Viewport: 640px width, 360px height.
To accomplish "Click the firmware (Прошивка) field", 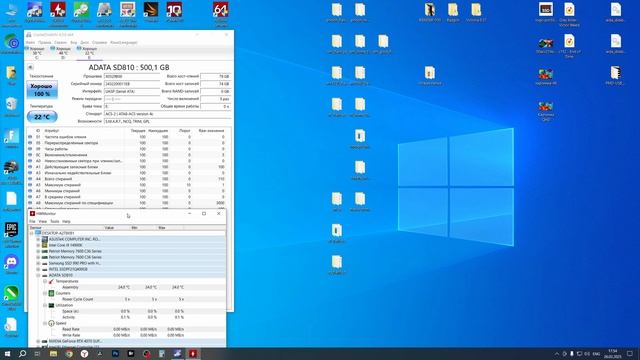I will point(132,76).
